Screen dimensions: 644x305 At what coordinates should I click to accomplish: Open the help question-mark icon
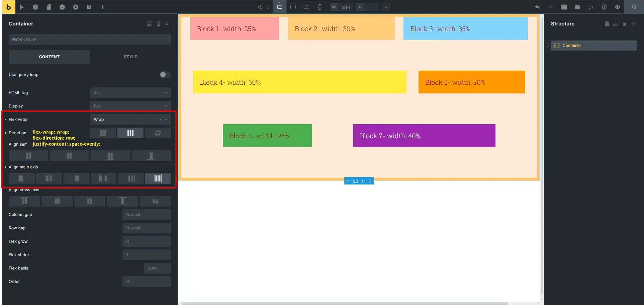[x=35, y=7]
